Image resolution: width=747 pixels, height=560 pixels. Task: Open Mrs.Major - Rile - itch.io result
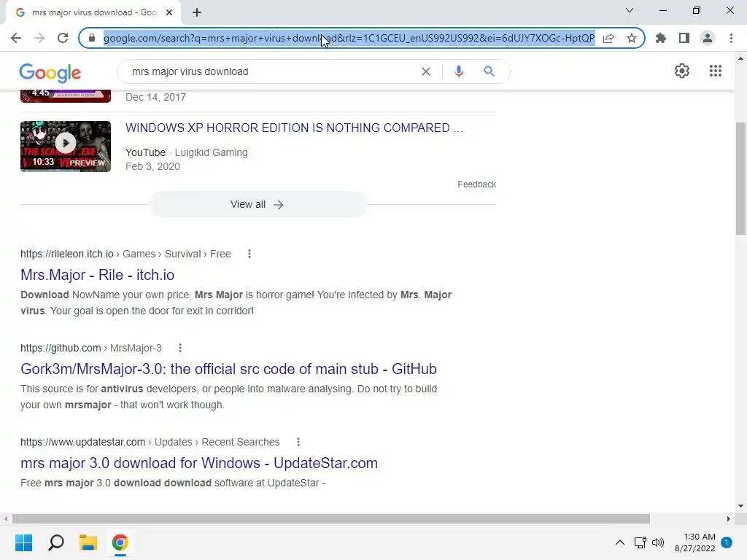97,275
